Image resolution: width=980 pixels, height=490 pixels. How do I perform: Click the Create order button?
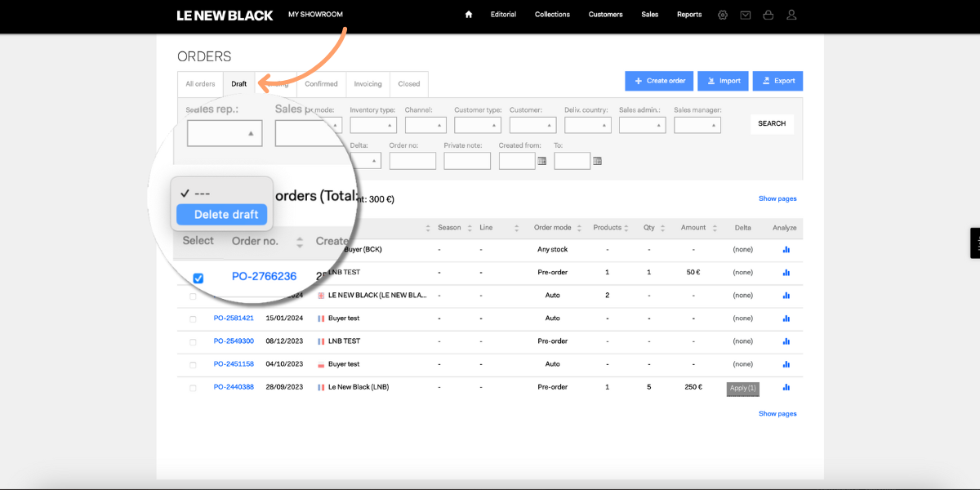[660, 81]
